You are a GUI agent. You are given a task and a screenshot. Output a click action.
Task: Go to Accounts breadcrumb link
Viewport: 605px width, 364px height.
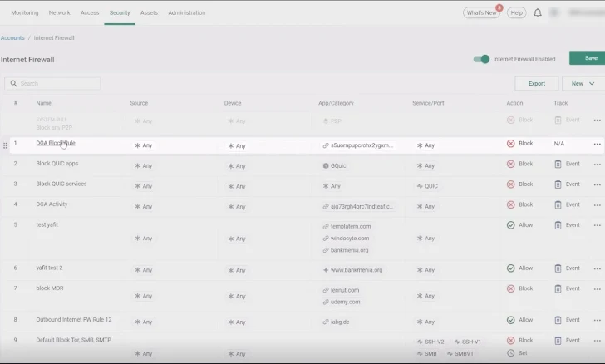click(x=12, y=38)
